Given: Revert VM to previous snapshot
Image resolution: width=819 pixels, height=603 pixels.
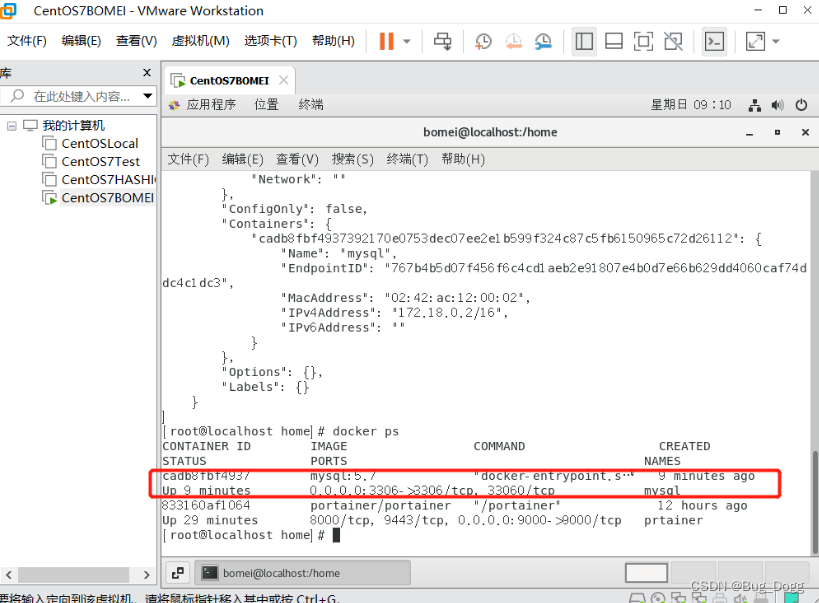Looking at the screenshot, I should pyautogui.click(x=513, y=41).
